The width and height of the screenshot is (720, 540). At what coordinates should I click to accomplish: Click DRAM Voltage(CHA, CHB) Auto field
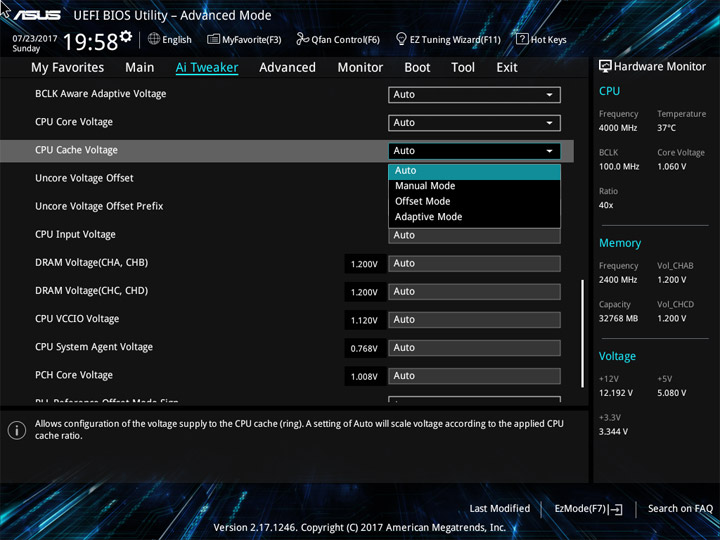click(474, 264)
